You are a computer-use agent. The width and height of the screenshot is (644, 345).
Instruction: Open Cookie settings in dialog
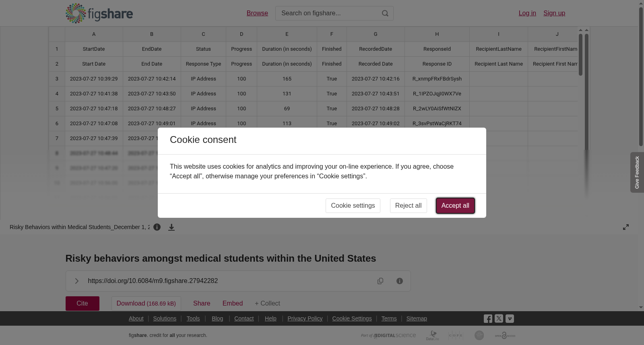coord(353,206)
